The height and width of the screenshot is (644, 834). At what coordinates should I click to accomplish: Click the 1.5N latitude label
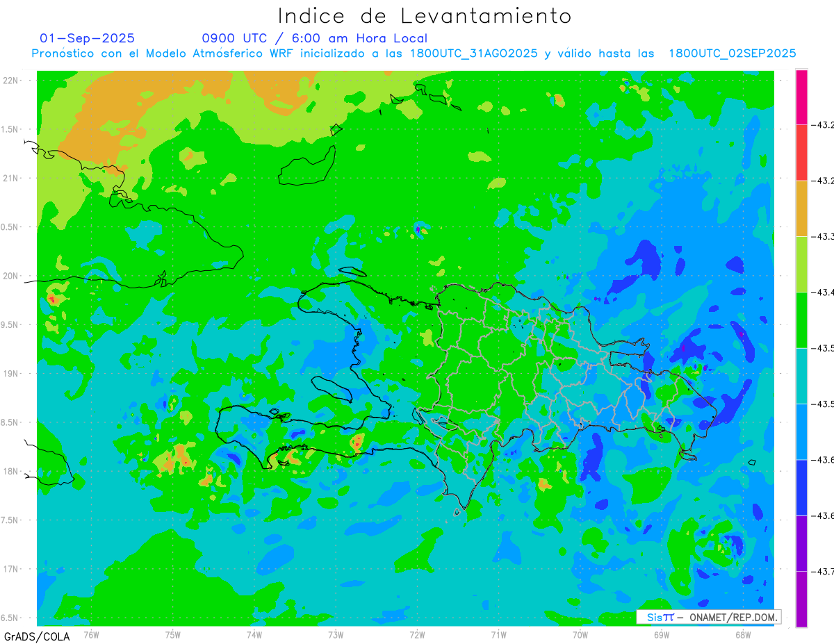click(x=10, y=129)
